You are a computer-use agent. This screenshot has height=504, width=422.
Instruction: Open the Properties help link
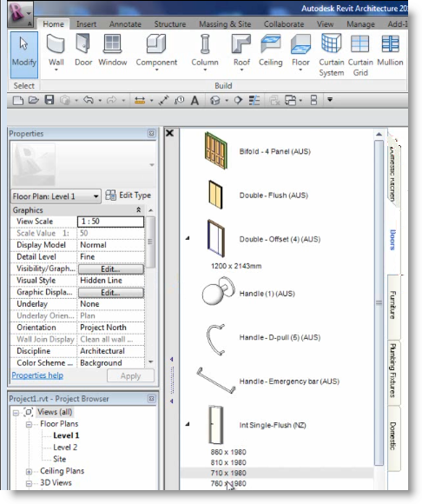pos(37,375)
